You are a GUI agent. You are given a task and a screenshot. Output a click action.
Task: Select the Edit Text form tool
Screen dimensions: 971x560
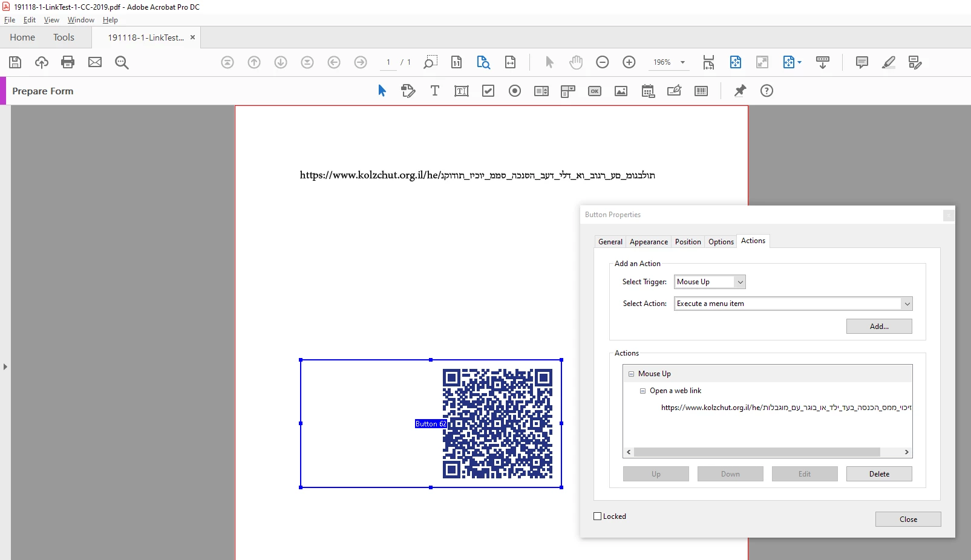[408, 91]
